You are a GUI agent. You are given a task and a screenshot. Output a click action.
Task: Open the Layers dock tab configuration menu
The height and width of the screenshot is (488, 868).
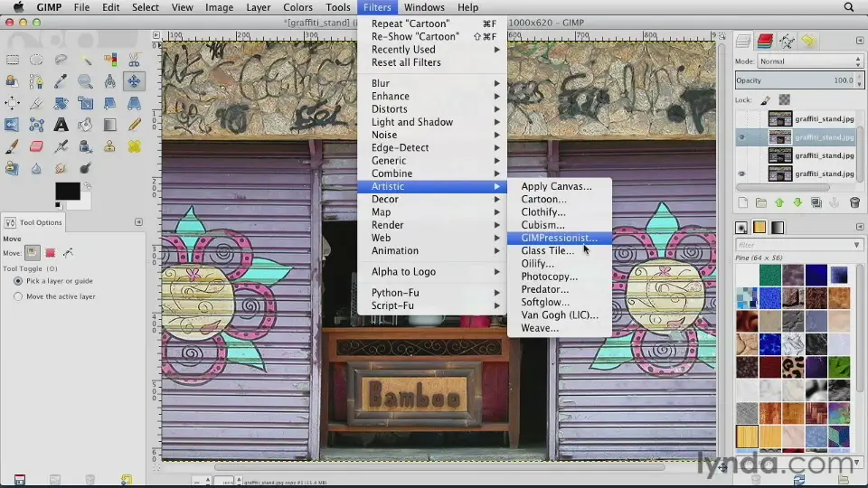[x=859, y=41]
